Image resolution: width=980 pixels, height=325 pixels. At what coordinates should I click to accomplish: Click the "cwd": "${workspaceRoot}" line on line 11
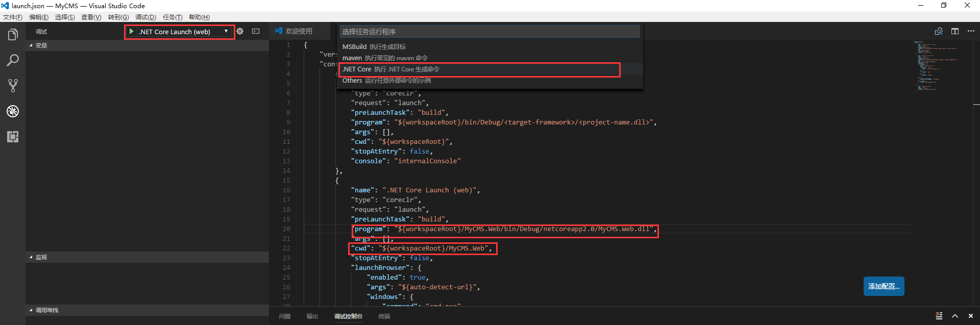(x=402, y=142)
